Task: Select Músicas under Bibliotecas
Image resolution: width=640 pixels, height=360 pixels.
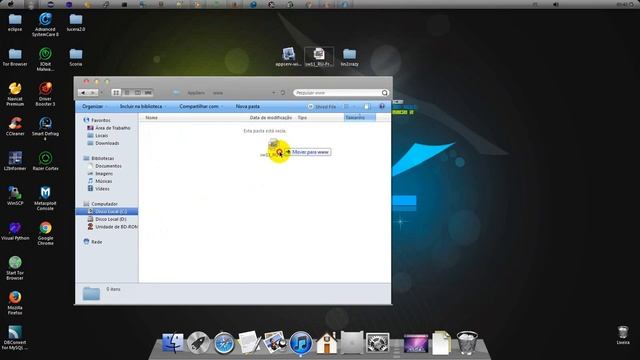Action: pos(100,181)
